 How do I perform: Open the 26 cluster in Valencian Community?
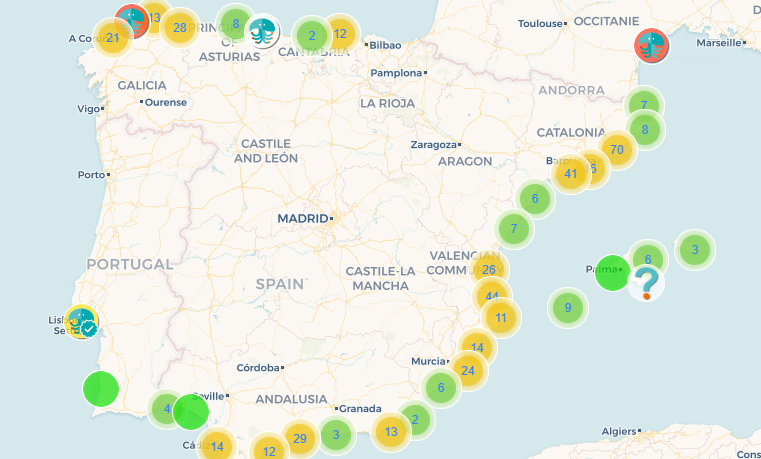click(x=489, y=270)
